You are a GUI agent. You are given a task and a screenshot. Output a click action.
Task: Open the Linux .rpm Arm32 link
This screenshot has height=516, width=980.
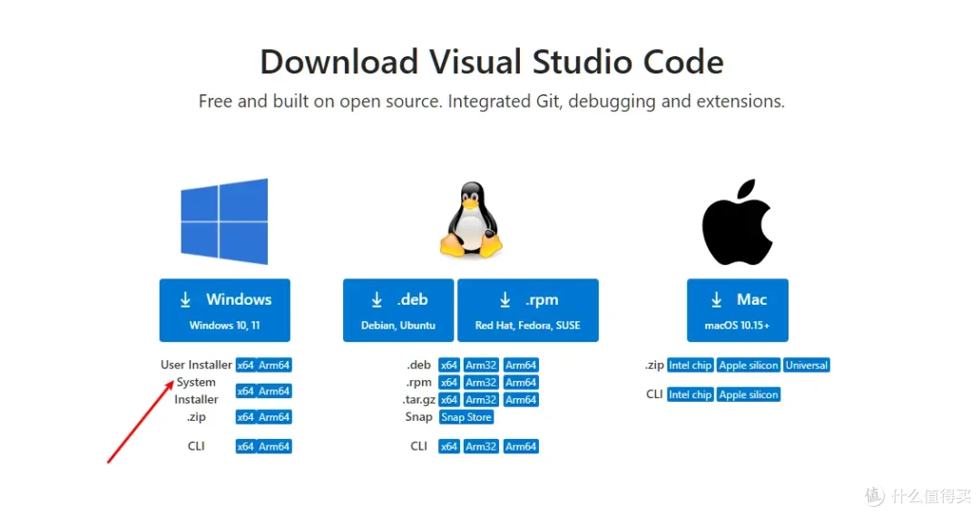pos(481,383)
